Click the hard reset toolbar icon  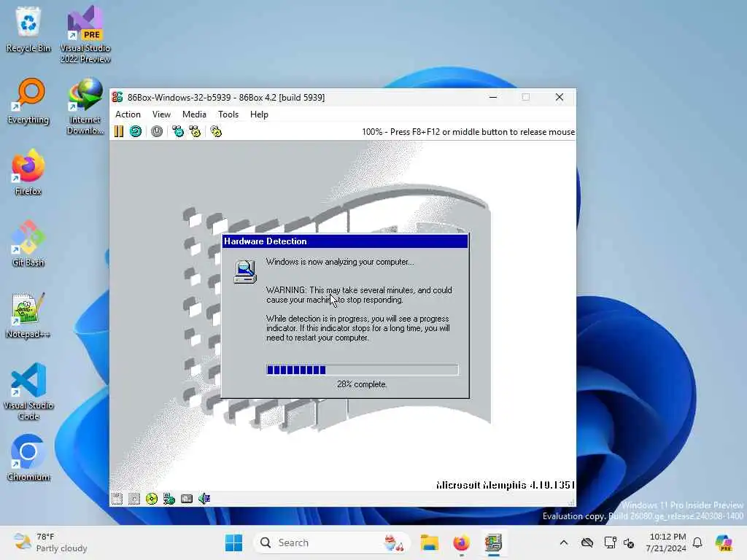point(136,131)
